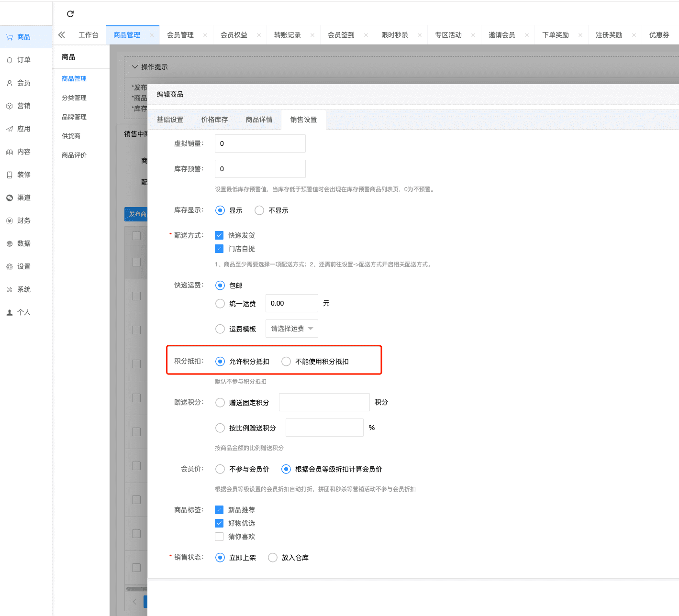This screenshot has width=679, height=616.
Task: Open 商品 via shopping cart icon
Action: tap(10, 37)
